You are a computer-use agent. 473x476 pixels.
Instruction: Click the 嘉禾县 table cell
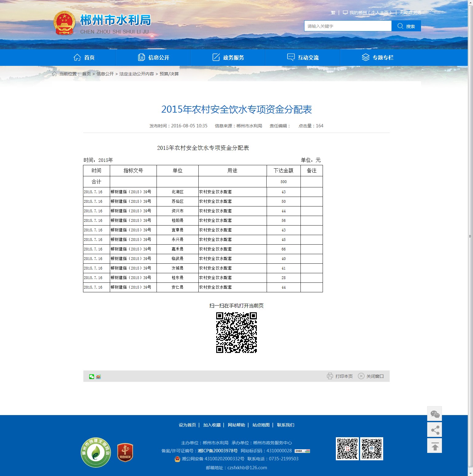pos(177,249)
